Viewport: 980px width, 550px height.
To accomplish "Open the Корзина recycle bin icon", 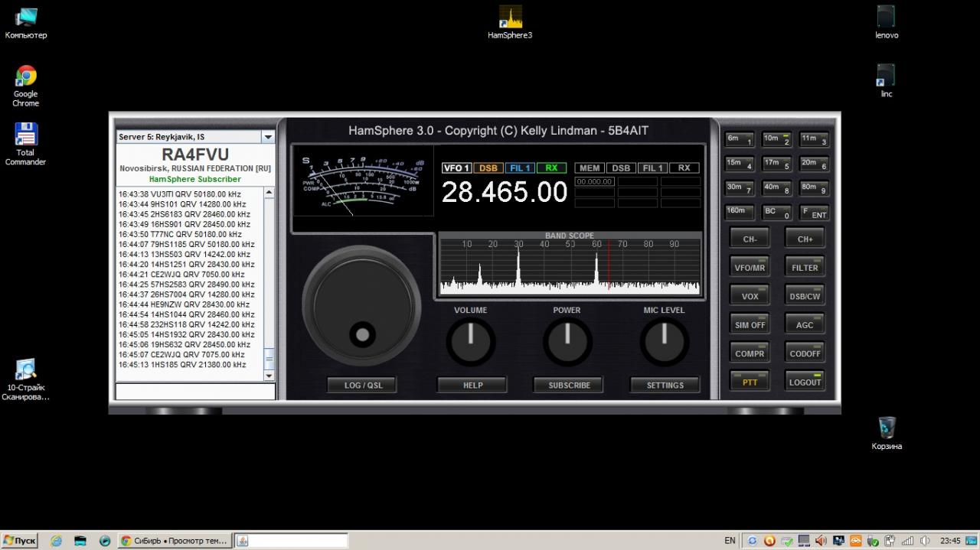I will point(887,433).
